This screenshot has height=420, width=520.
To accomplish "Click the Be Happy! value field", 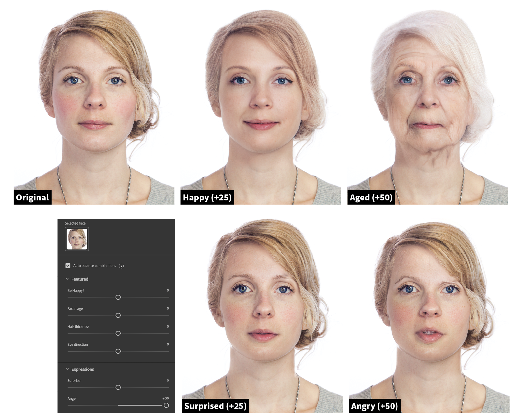I will (x=168, y=290).
